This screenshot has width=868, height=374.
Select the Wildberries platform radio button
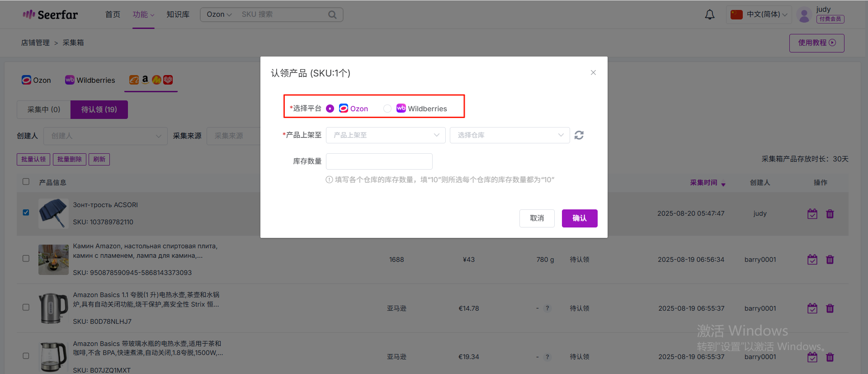(387, 109)
